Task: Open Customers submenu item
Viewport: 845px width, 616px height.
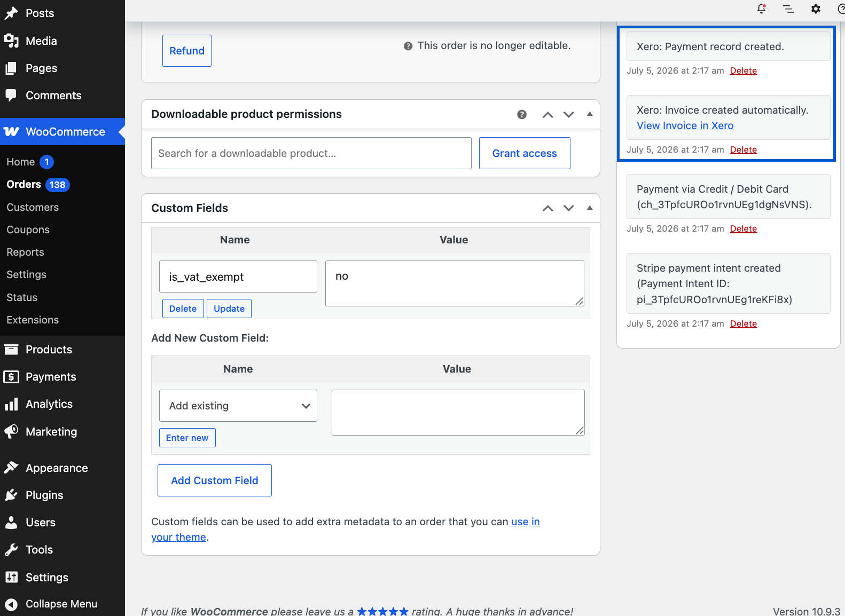Action: click(33, 207)
